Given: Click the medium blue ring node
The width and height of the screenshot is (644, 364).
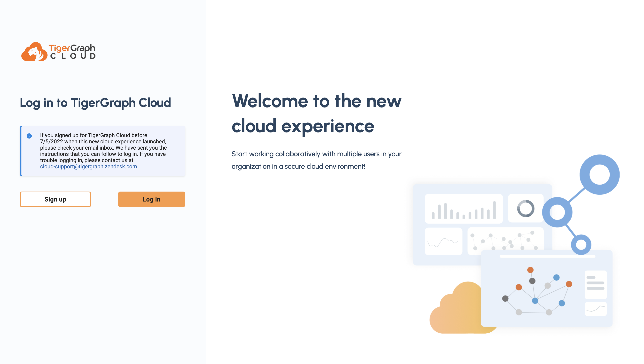Looking at the screenshot, I should coord(557,212).
